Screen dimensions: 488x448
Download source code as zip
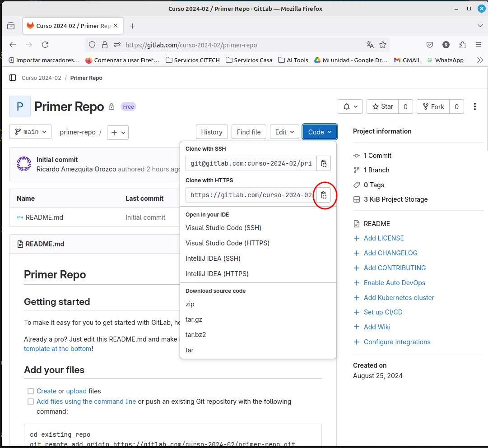pos(190,304)
